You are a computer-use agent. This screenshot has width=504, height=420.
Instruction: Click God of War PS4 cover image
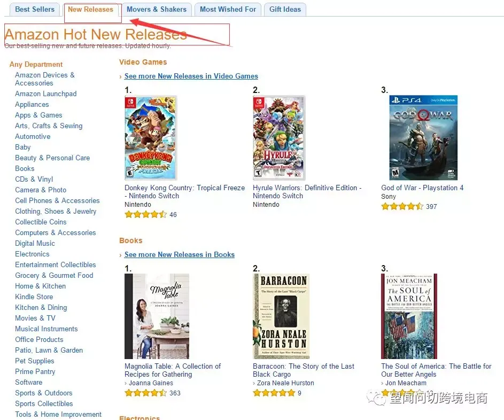pyautogui.click(x=423, y=137)
